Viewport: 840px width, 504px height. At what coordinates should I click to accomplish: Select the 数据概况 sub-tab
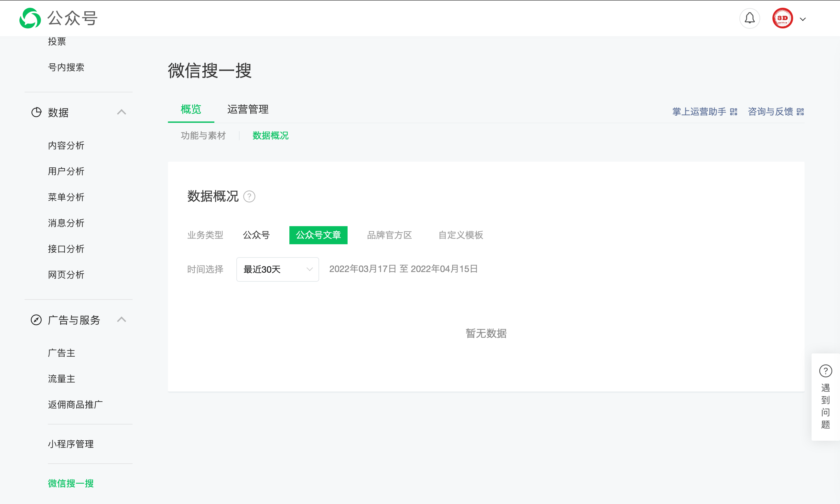click(x=271, y=135)
